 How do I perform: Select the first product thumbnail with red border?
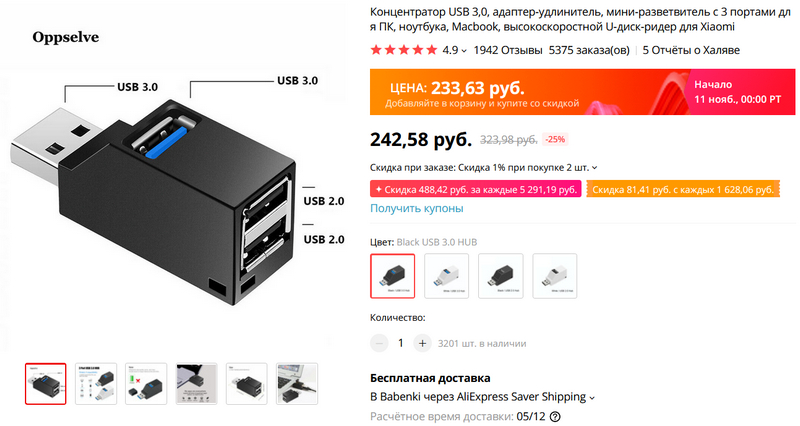[x=45, y=384]
